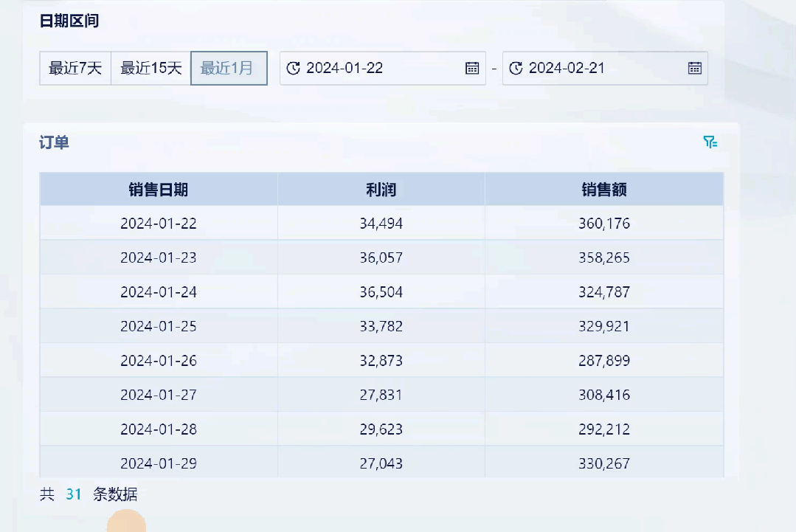Open calendar picker for start date 2024-01-22
Viewport: 796px width, 532px height.
tap(472, 68)
